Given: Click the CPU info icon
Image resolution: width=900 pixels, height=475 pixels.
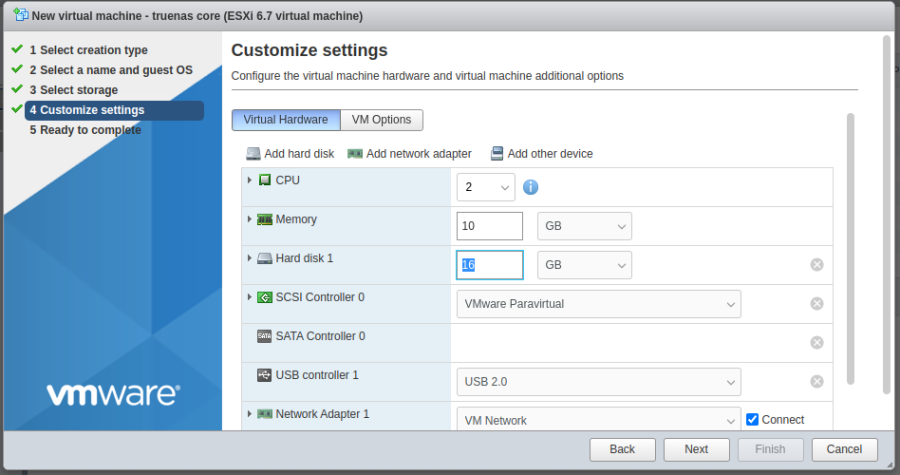Looking at the screenshot, I should tap(531, 187).
